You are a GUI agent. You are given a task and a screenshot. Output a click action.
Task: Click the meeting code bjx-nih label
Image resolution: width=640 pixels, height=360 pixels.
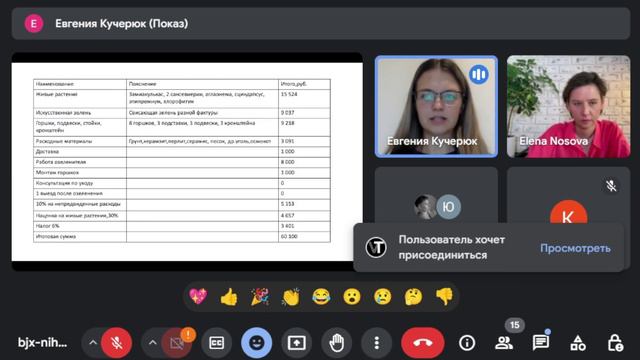coord(42,343)
